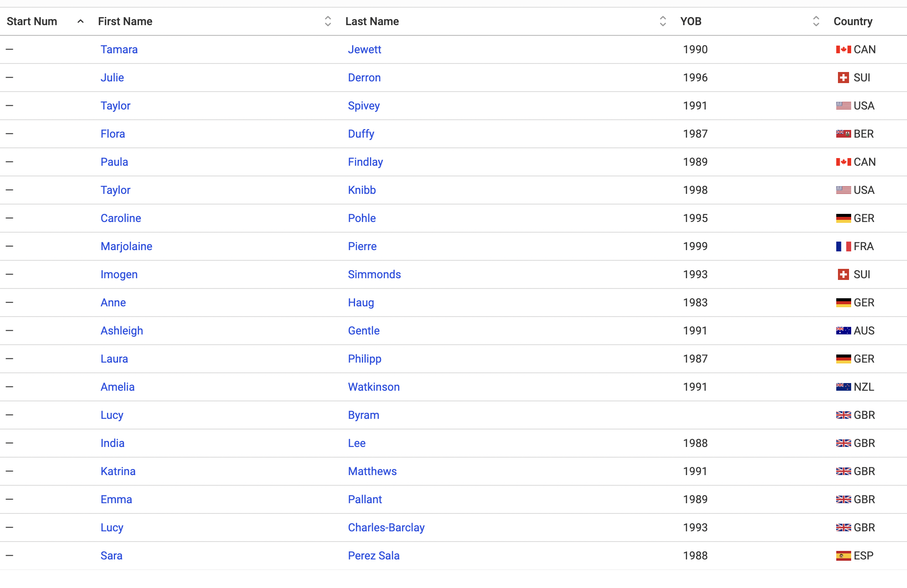Click the Country column header
The width and height of the screenshot is (907, 588).
pos(853,21)
